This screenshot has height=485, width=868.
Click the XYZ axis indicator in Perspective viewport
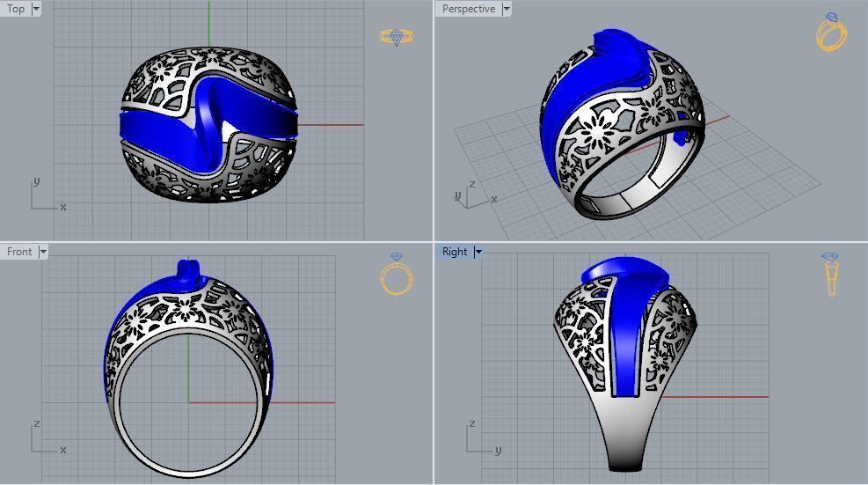point(475,195)
